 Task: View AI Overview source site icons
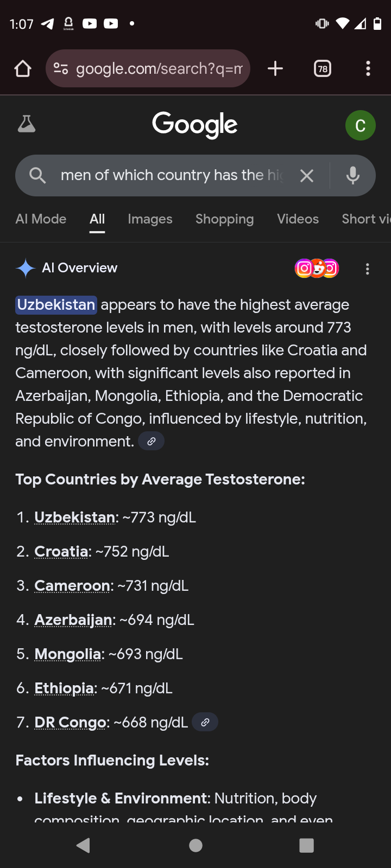click(x=317, y=269)
